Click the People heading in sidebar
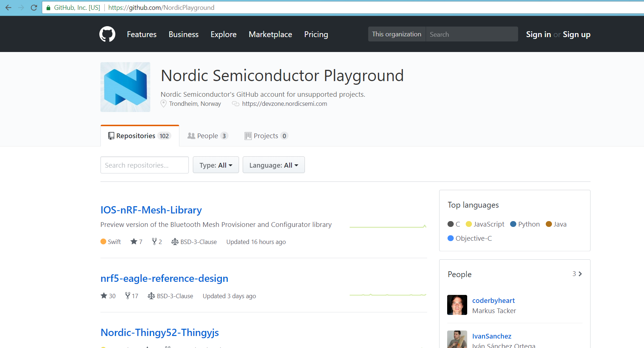The image size is (644, 348). 460,274
